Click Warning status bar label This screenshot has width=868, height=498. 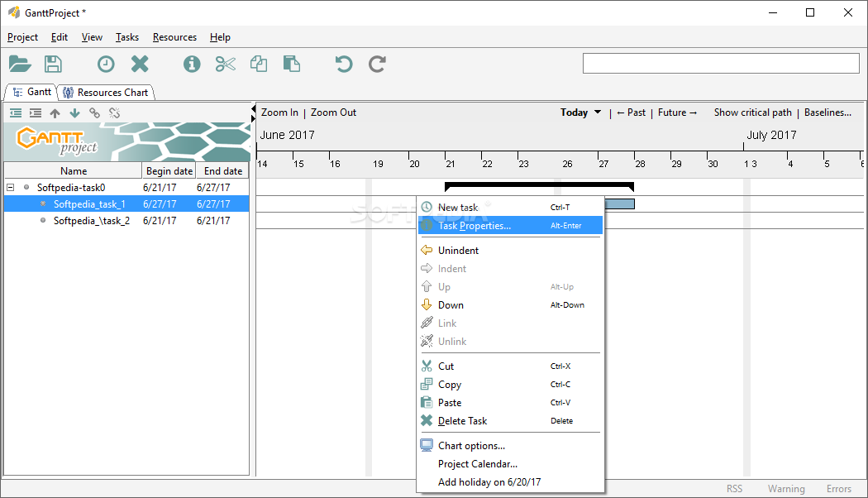click(786, 489)
